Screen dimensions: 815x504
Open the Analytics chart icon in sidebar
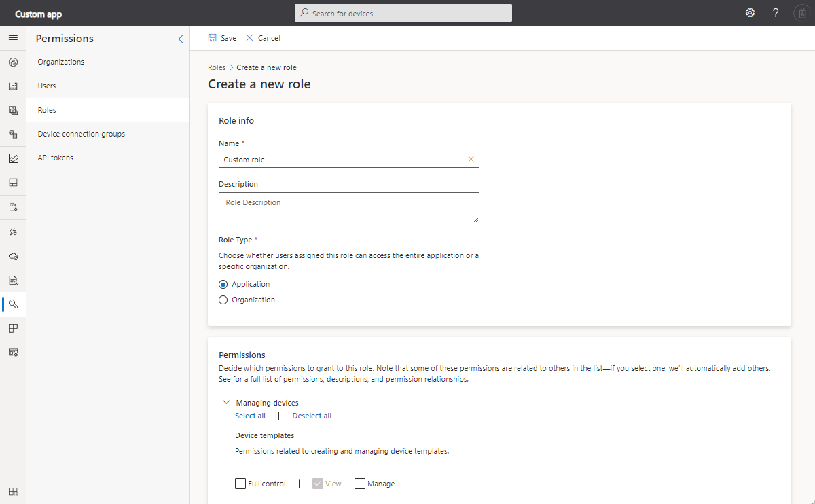point(13,158)
